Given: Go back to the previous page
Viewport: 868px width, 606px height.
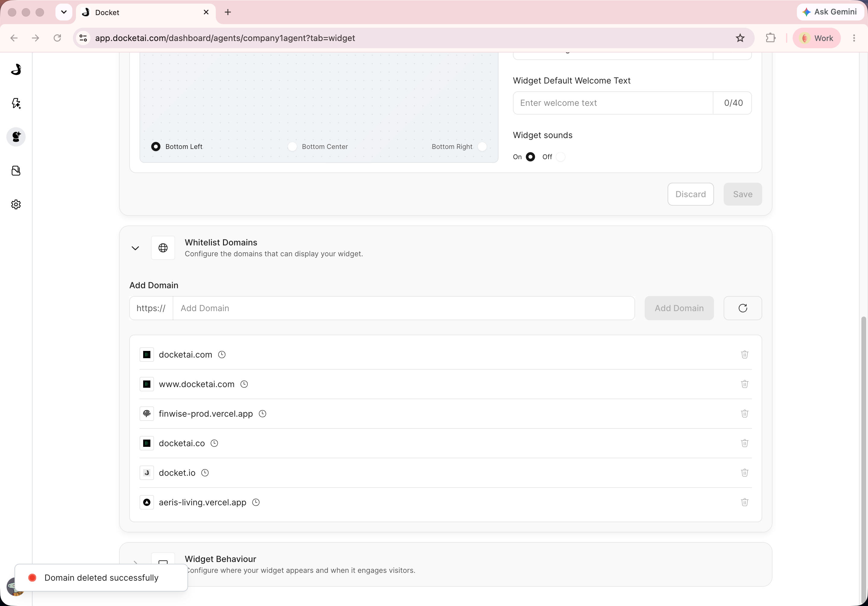Looking at the screenshot, I should click(x=14, y=38).
